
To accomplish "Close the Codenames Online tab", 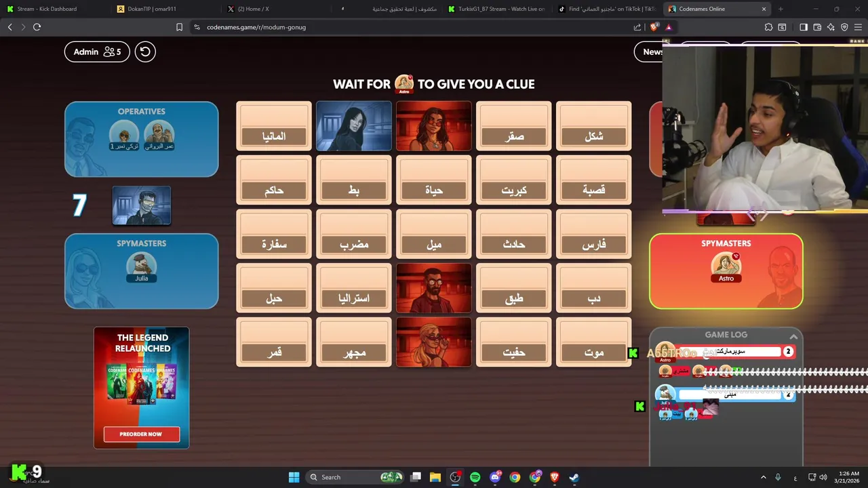I will click(x=764, y=9).
